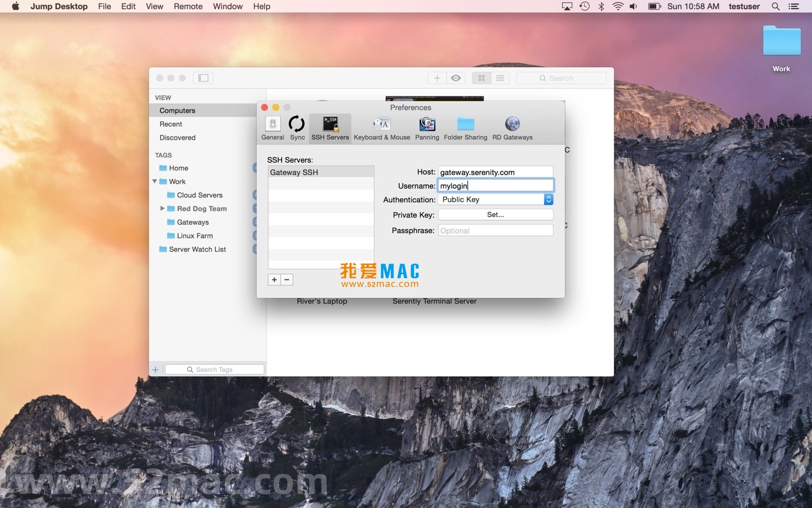The height and width of the screenshot is (508, 812).
Task: Open the RD Gateways preferences pane
Action: coord(512,128)
